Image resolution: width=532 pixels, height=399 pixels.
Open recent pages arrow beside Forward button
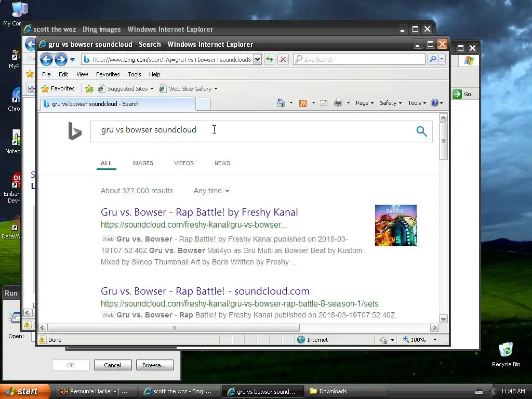click(x=72, y=60)
